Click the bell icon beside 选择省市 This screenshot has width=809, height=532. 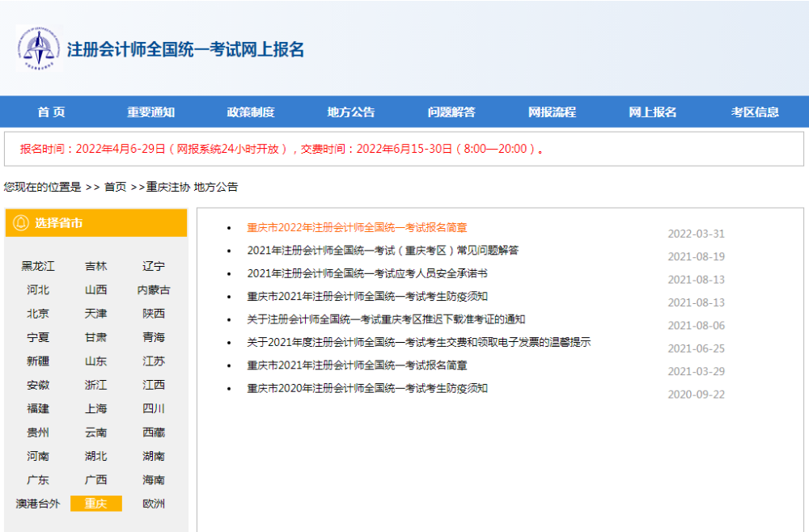[x=21, y=223]
